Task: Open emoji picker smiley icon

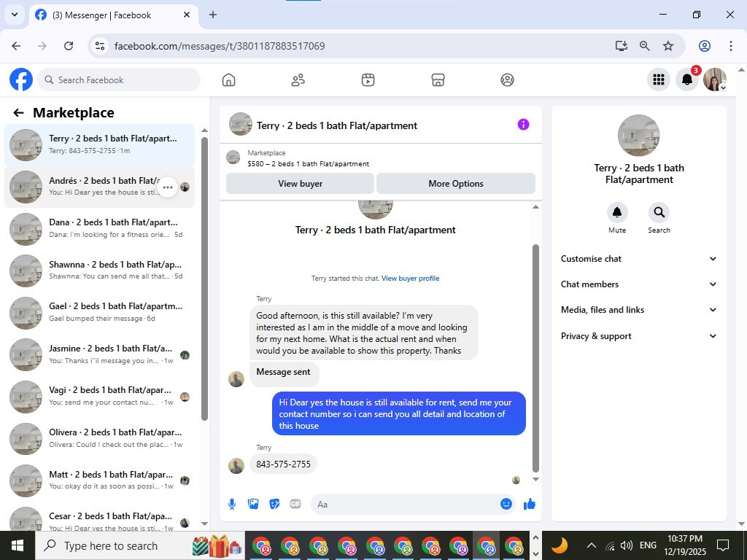Action: click(506, 504)
